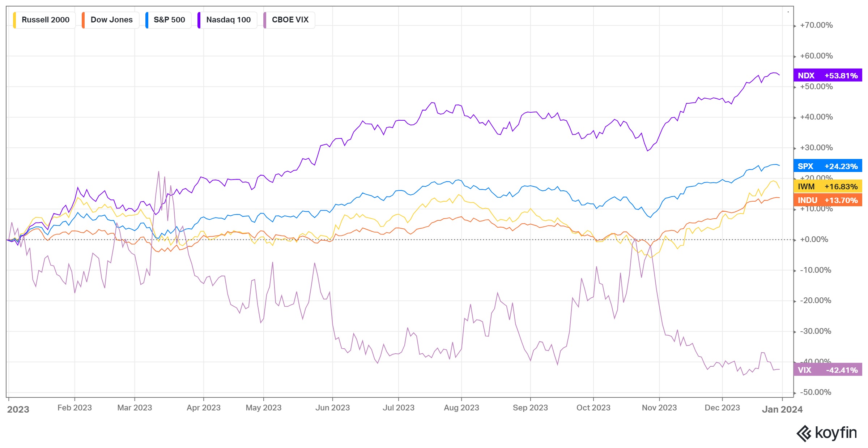Click the Mar 2023 axis label

pyautogui.click(x=135, y=408)
